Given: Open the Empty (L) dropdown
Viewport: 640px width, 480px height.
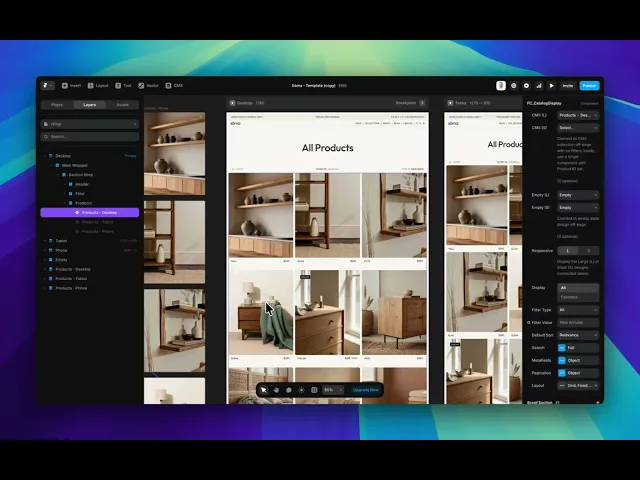Looking at the screenshot, I should (578, 195).
